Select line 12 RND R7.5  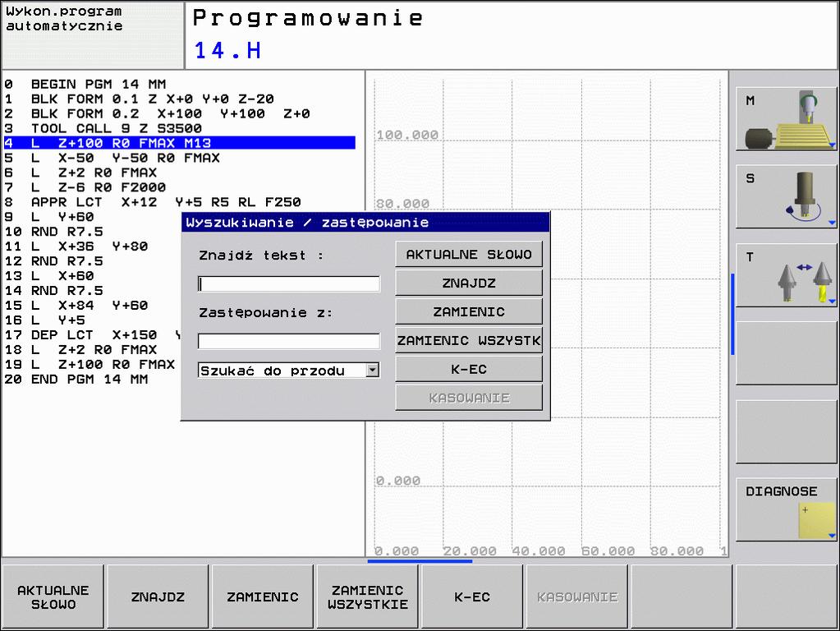click(x=54, y=261)
